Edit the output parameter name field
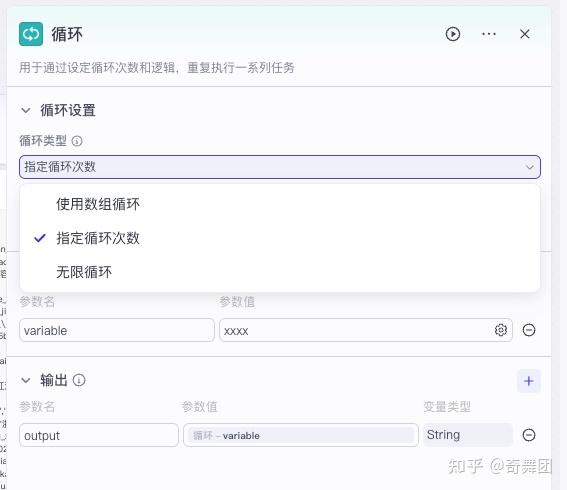Image resolution: width=567 pixels, height=490 pixels. (x=99, y=435)
